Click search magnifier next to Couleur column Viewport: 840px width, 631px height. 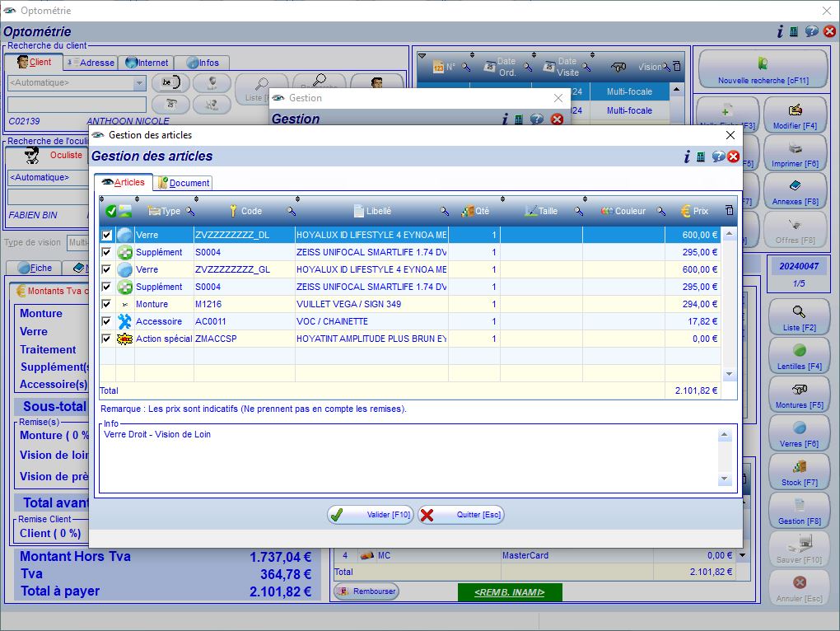point(661,211)
